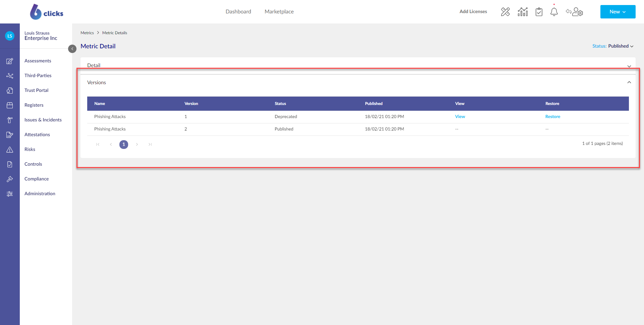This screenshot has height=325, width=644.
Task: Click the Issues & Incidents icon in sidebar
Action: (x=10, y=120)
